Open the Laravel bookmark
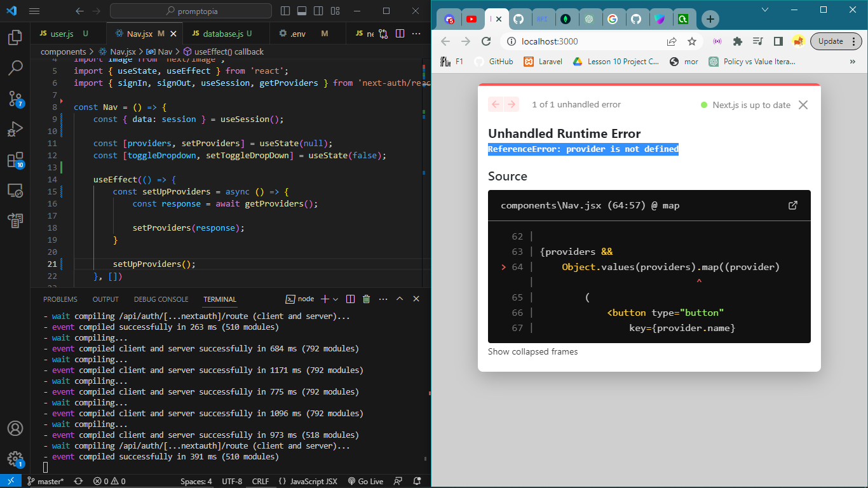The height and width of the screenshot is (488, 868). [x=543, y=62]
